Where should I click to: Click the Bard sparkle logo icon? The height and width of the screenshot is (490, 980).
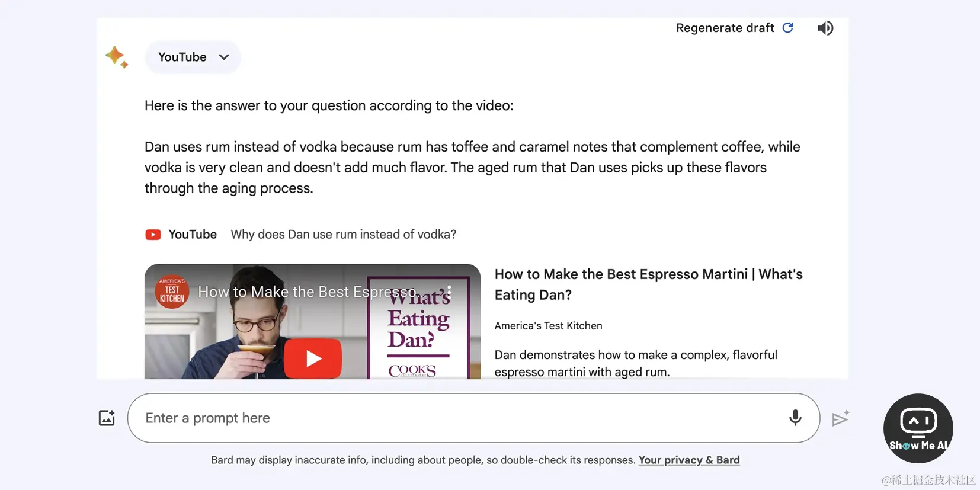pos(117,57)
